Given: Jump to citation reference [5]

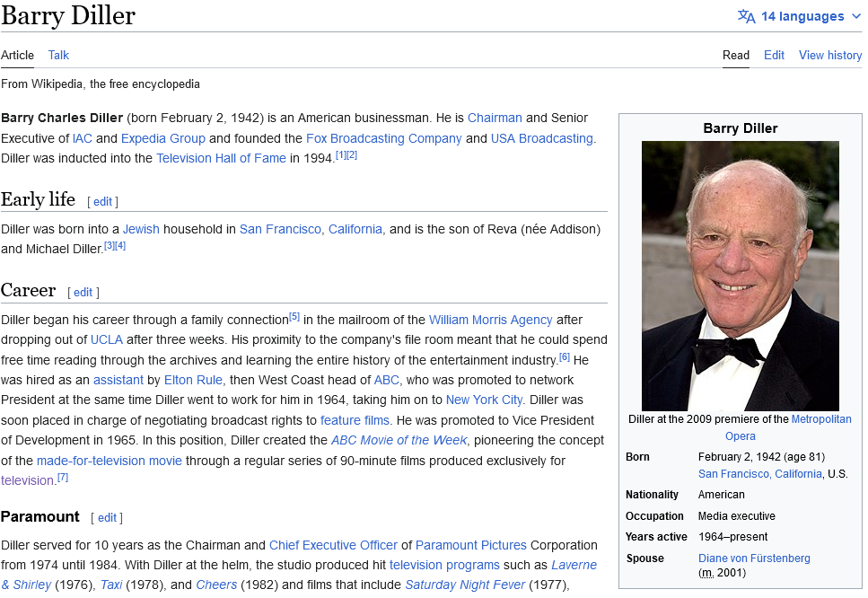Looking at the screenshot, I should pyautogui.click(x=294, y=317).
